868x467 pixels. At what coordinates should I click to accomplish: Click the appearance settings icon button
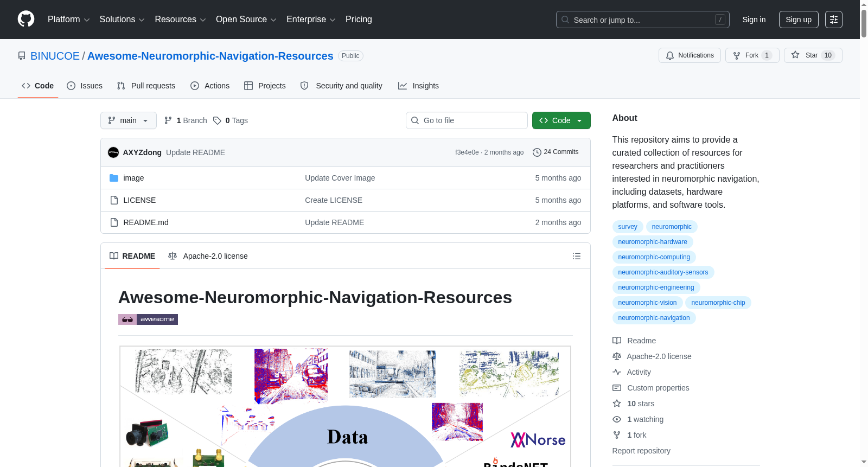tap(834, 20)
